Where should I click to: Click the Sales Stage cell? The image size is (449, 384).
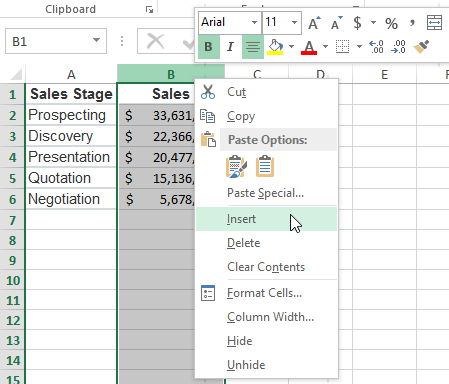(71, 94)
